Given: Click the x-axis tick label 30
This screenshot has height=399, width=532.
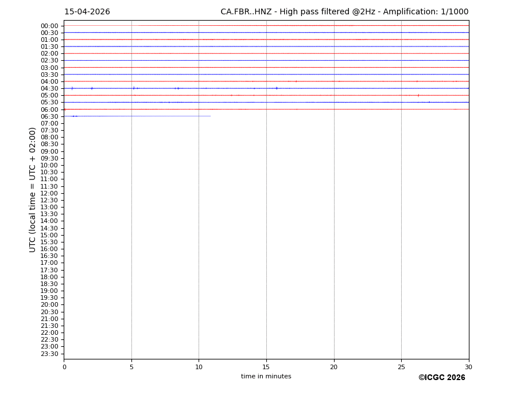Looking at the screenshot, I should 468,367.
